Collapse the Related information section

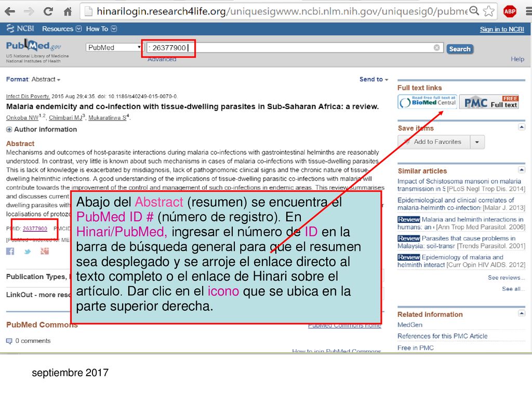click(x=522, y=313)
